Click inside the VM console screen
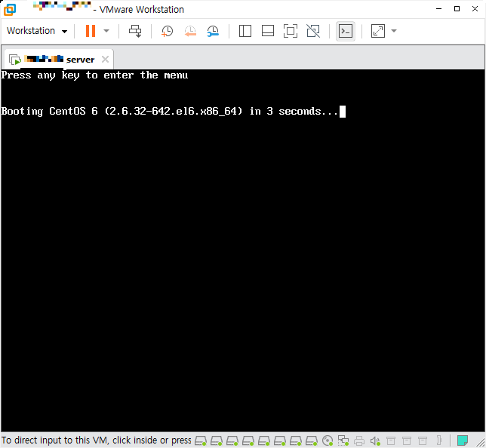 coord(243,250)
